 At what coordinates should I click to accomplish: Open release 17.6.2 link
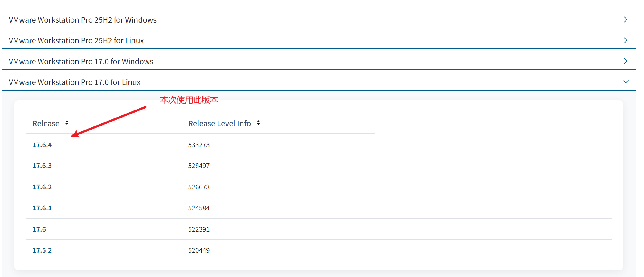click(x=42, y=187)
